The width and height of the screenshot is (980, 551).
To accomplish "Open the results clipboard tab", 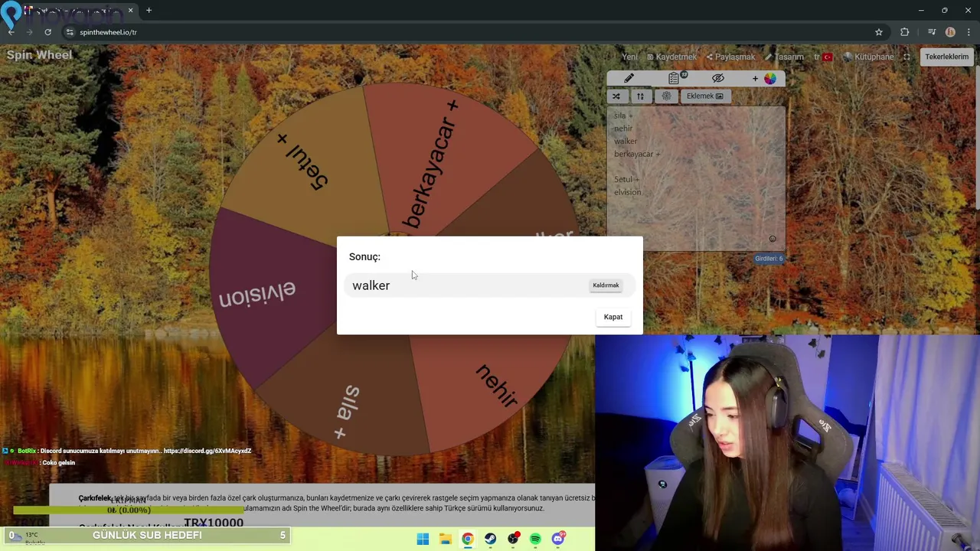I will point(674,78).
